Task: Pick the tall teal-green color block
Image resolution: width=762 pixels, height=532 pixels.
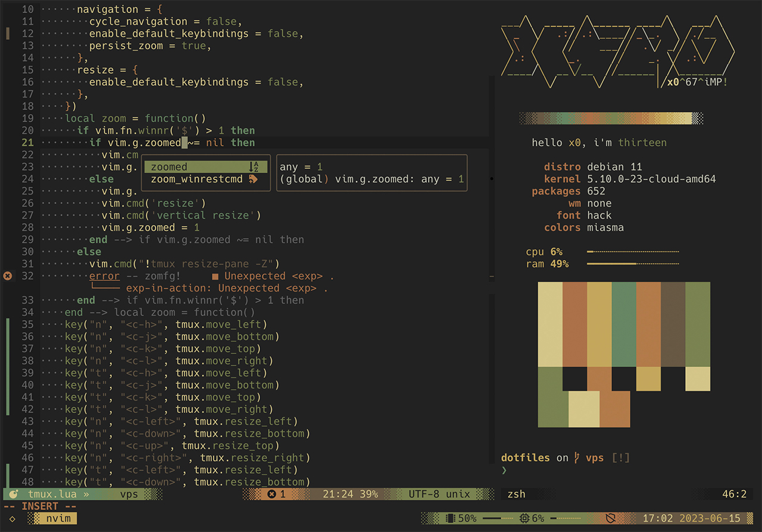Action: click(x=624, y=324)
